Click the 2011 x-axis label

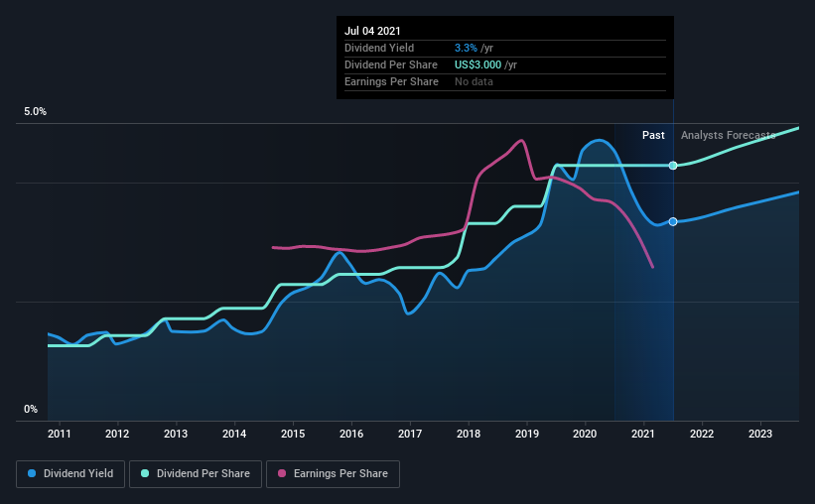[x=60, y=434]
